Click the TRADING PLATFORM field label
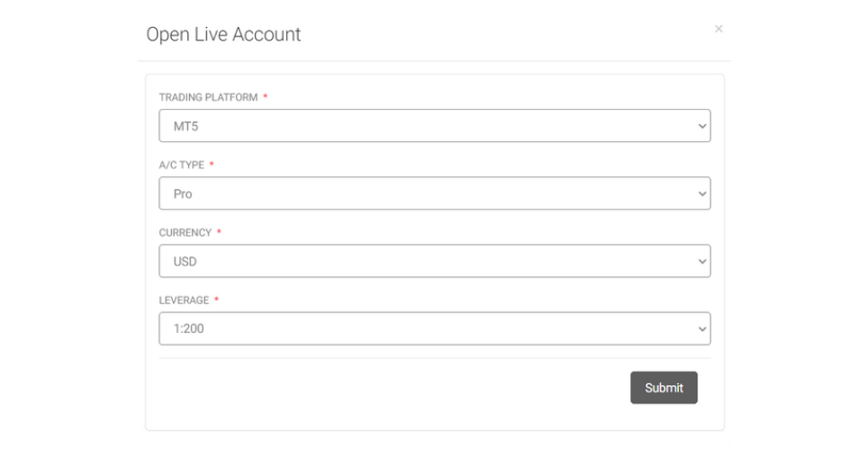The height and width of the screenshot is (475, 868). 208,97
